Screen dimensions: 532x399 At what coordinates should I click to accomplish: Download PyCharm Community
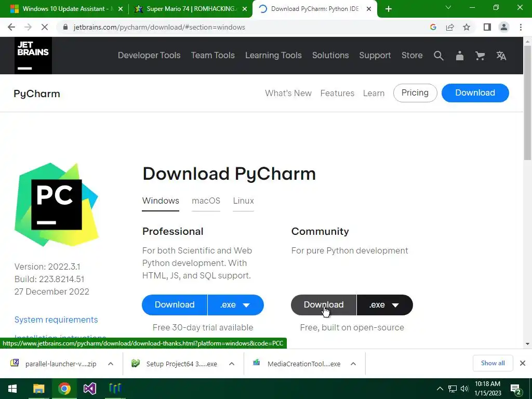click(324, 304)
